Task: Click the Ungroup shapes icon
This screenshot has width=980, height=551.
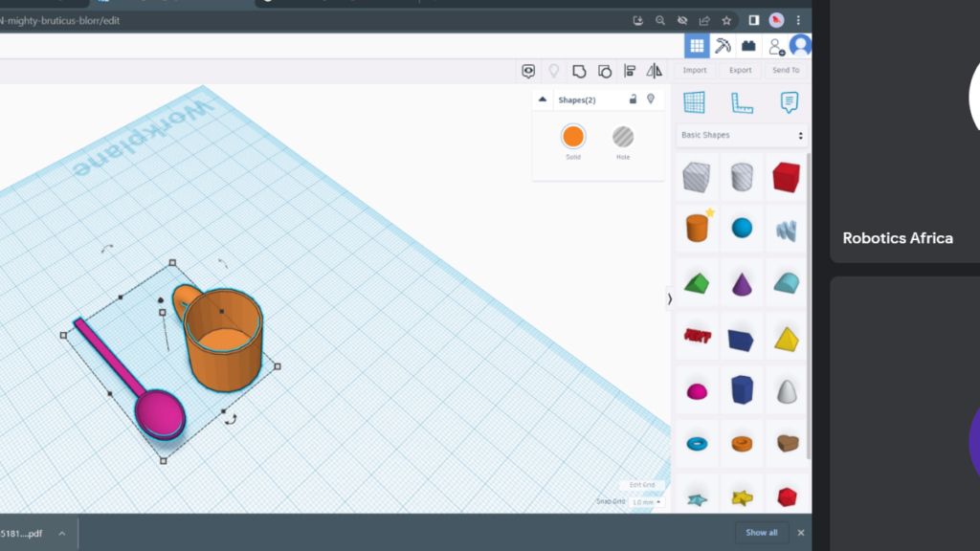Action: point(605,71)
